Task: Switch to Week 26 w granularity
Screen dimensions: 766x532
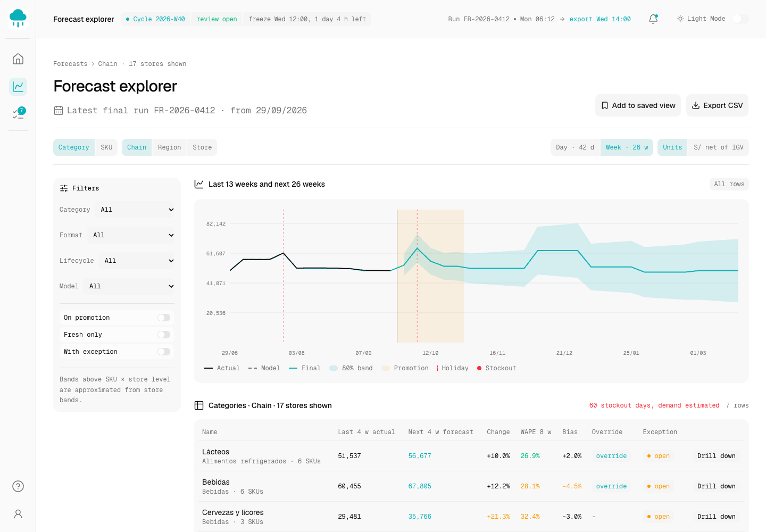Action: 627,147
